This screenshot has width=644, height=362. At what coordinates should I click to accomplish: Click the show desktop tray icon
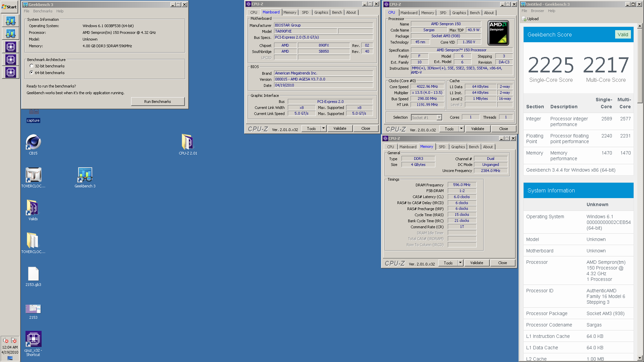coord(10,358)
